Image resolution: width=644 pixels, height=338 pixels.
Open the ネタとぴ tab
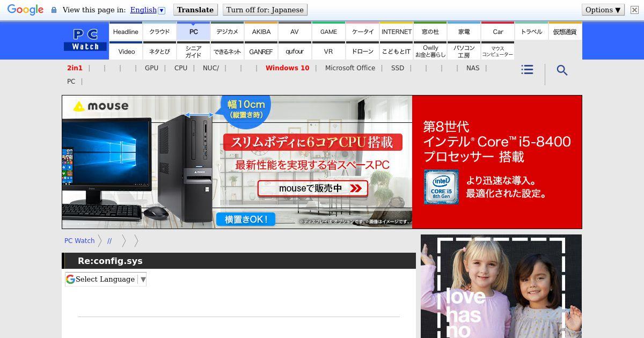point(159,51)
